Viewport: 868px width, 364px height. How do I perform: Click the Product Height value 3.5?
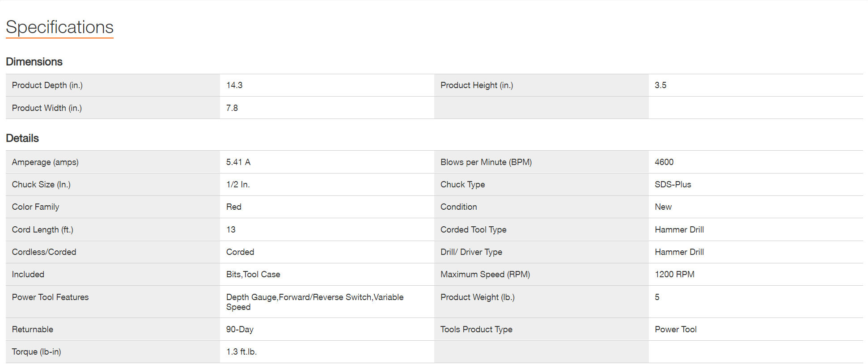pos(660,85)
